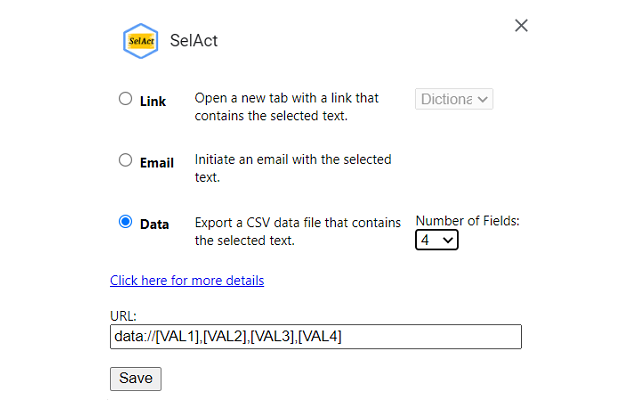Toggle the Data radio button

coord(125,222)
